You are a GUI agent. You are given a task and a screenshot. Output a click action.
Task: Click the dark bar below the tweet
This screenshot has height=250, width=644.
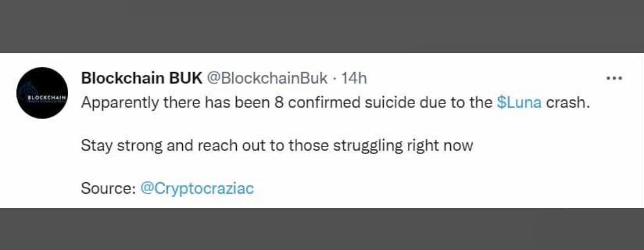pyautogui.click(x=322, y=229)
